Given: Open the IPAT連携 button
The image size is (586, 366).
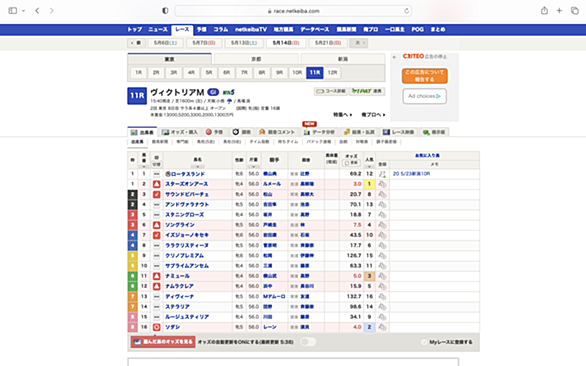Looking at the screenshot, I should pos(367,91).
